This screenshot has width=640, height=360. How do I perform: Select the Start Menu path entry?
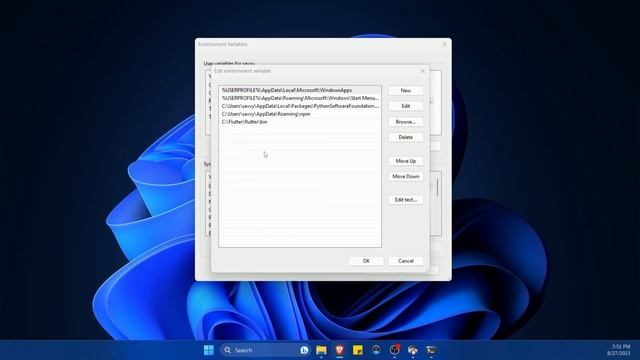coord(300,98)
